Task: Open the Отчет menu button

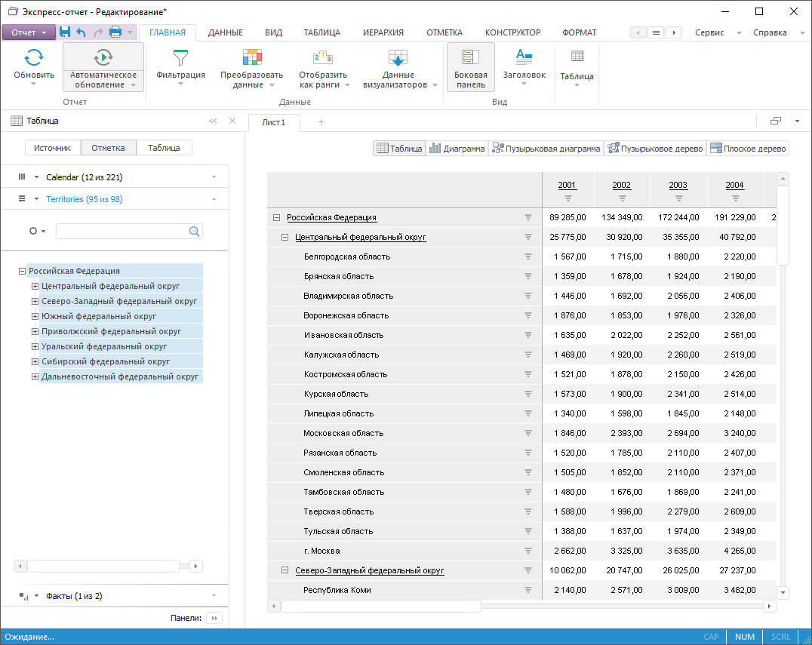Action: tap(29, 32)
